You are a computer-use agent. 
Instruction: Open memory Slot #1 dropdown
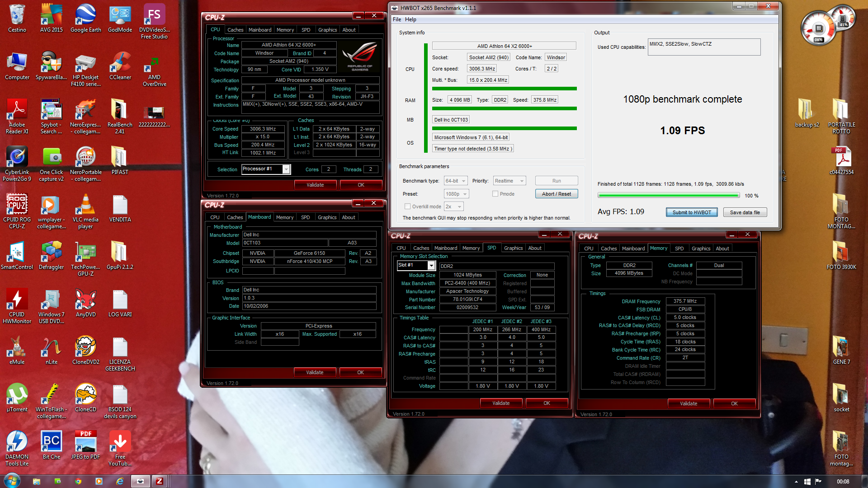(x=416, y=265)
